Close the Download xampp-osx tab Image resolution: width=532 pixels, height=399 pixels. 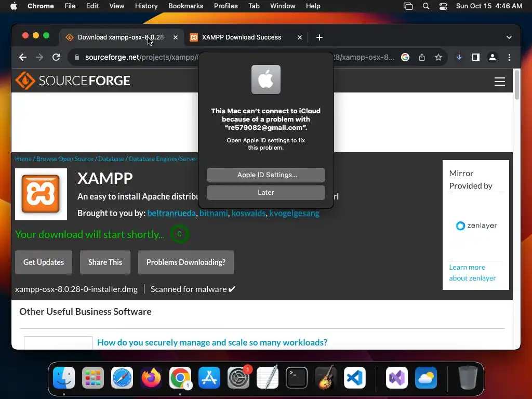point(176,37)
